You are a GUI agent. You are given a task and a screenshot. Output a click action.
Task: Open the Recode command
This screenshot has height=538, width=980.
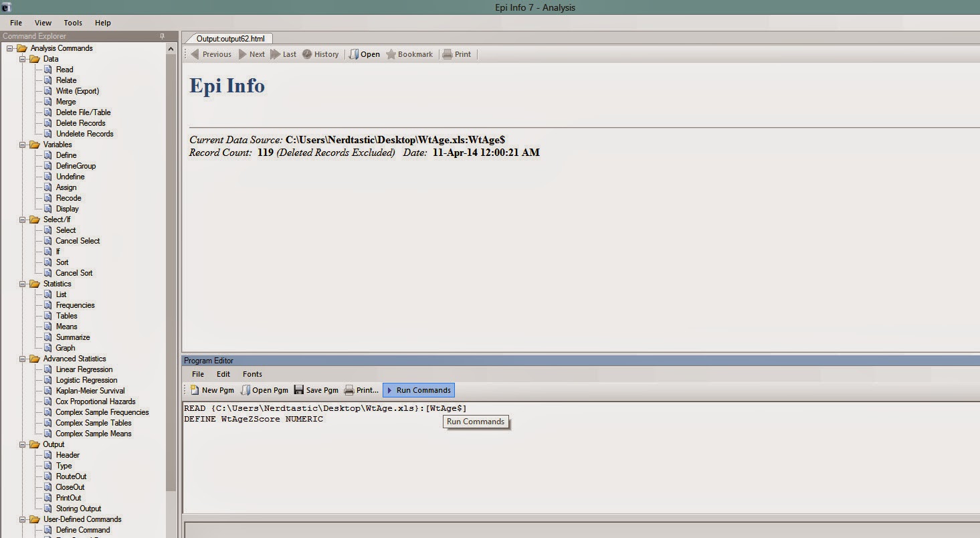(69, 198)
